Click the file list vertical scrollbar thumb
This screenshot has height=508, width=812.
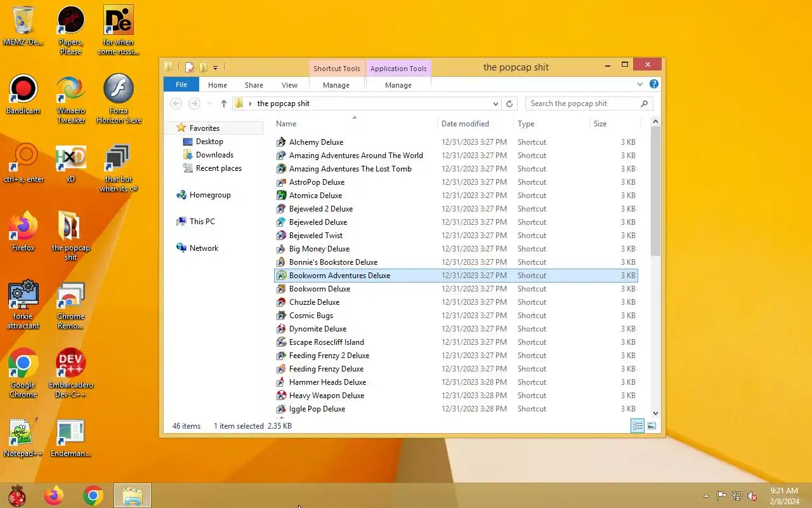tap(655, 190)
